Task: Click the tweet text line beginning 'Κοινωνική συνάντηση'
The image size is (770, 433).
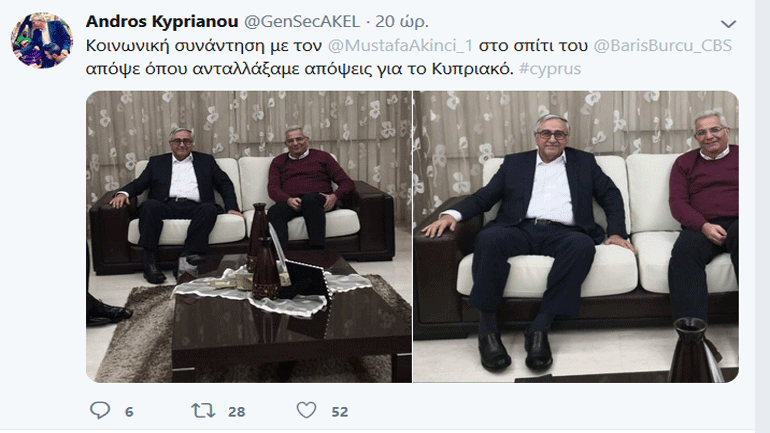Action: 409,46
